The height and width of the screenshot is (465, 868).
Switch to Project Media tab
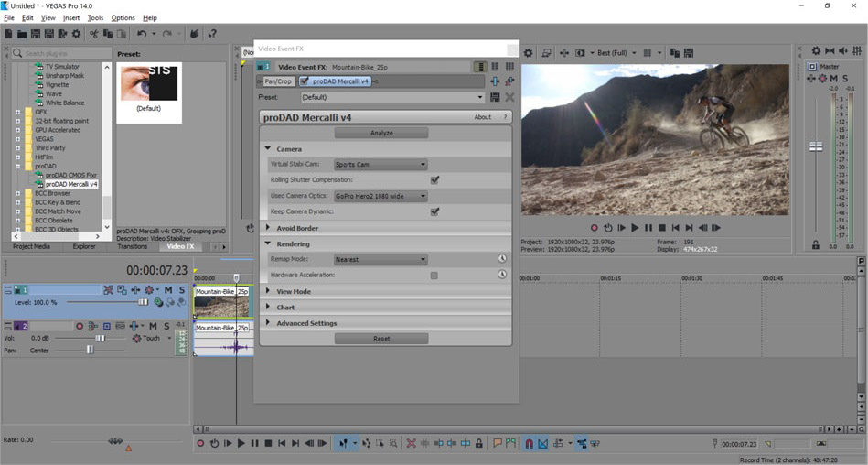coord(31,246)
